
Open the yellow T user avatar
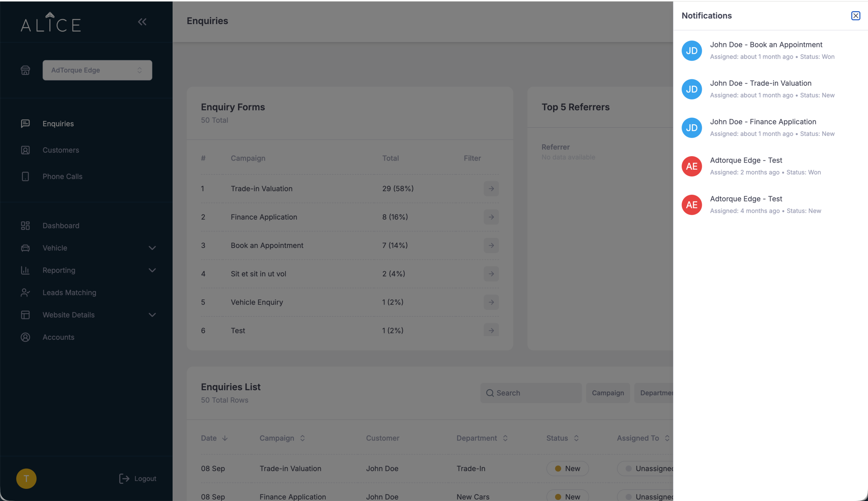click(x=26, y=479)
